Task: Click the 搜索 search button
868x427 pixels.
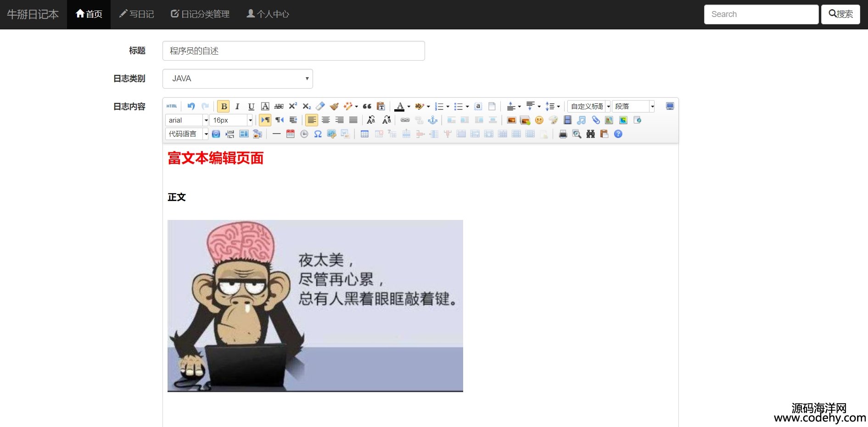Action: (x=840, y=14)
